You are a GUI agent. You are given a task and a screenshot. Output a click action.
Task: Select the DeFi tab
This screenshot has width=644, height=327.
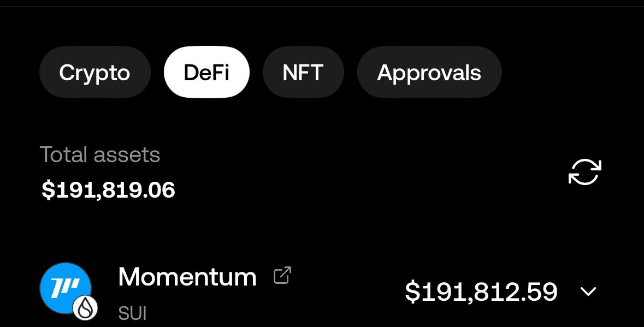(x=206, y=72)
